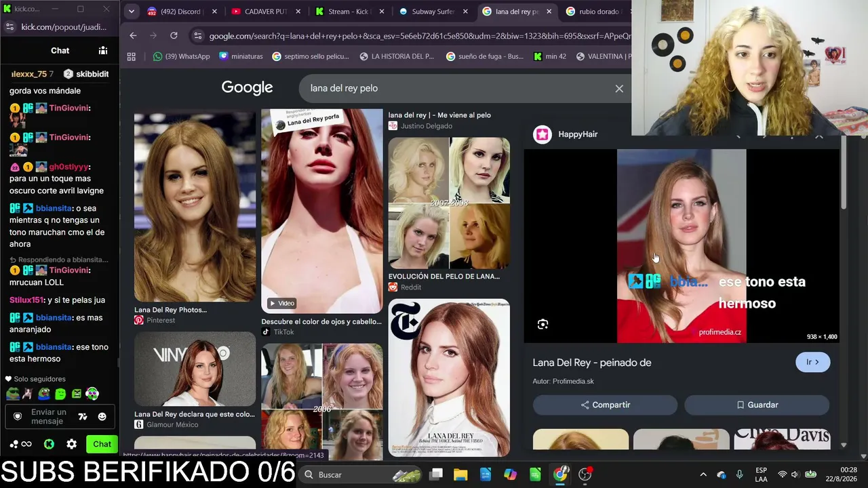Open the TikTok video result thumbnail
868x488 pixels.
(322, 211)
